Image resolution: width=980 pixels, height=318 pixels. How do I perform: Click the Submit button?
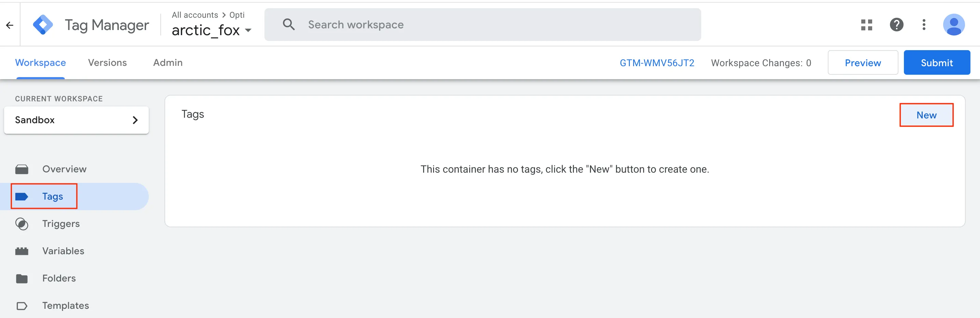(x=936, y=63)
